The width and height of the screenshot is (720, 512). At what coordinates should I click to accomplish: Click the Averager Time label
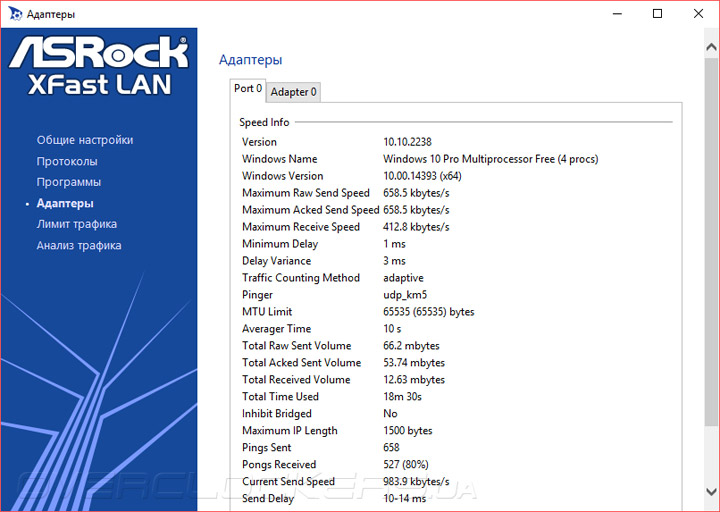[276, 329]
